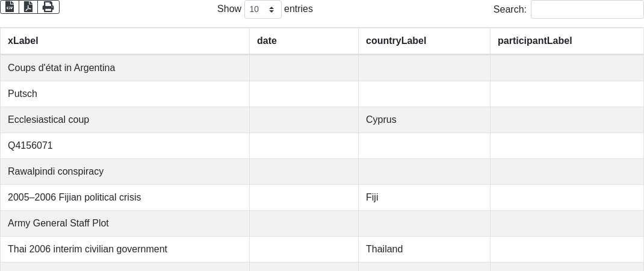Export table as PDF file
The height and width of the screenshot is (271, 644).
(28, 7)
